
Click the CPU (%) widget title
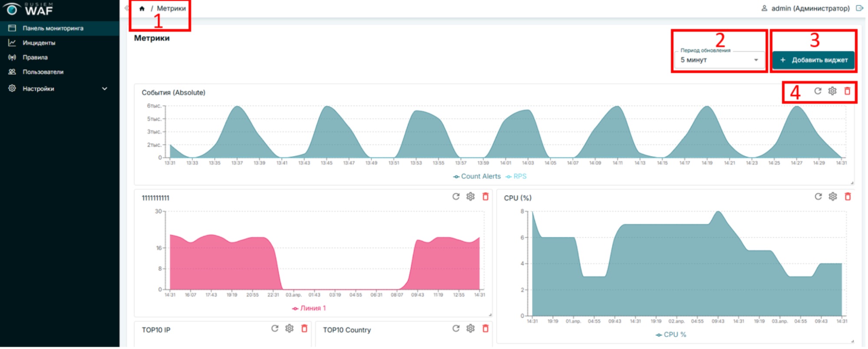(518, 198)
